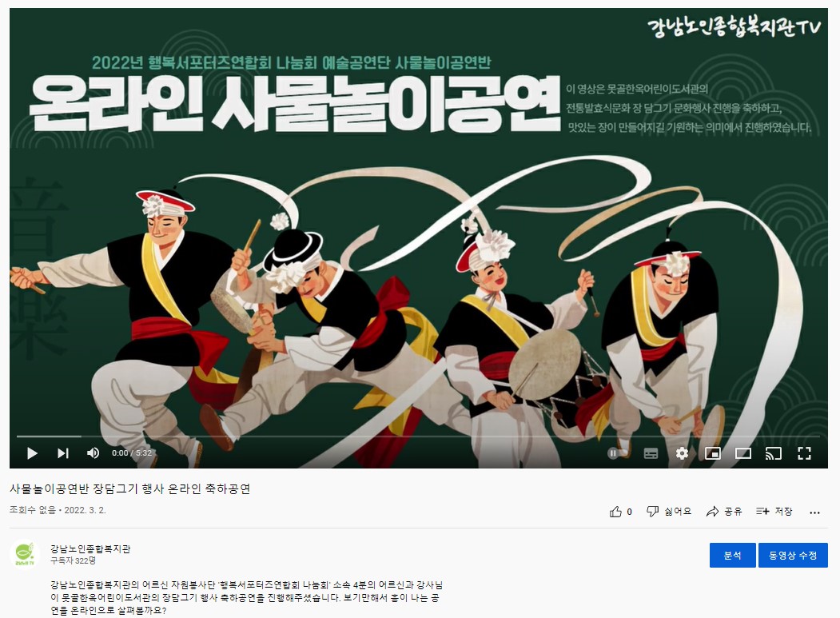Screen dimensions: 840x618
Task: Skip to the next video
Action: 62,453
